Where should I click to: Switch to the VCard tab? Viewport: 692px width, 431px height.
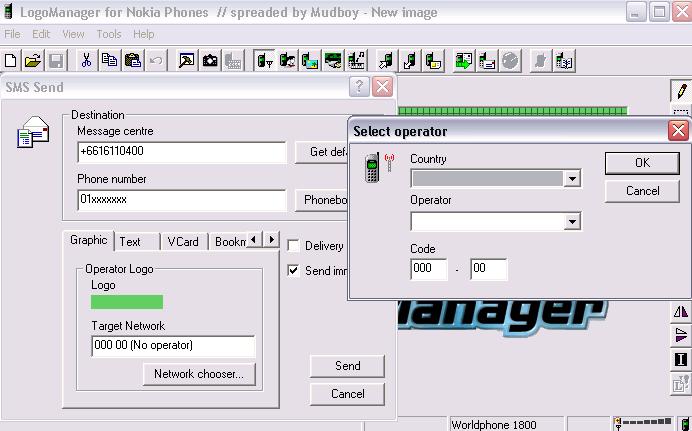pos(183,242)
